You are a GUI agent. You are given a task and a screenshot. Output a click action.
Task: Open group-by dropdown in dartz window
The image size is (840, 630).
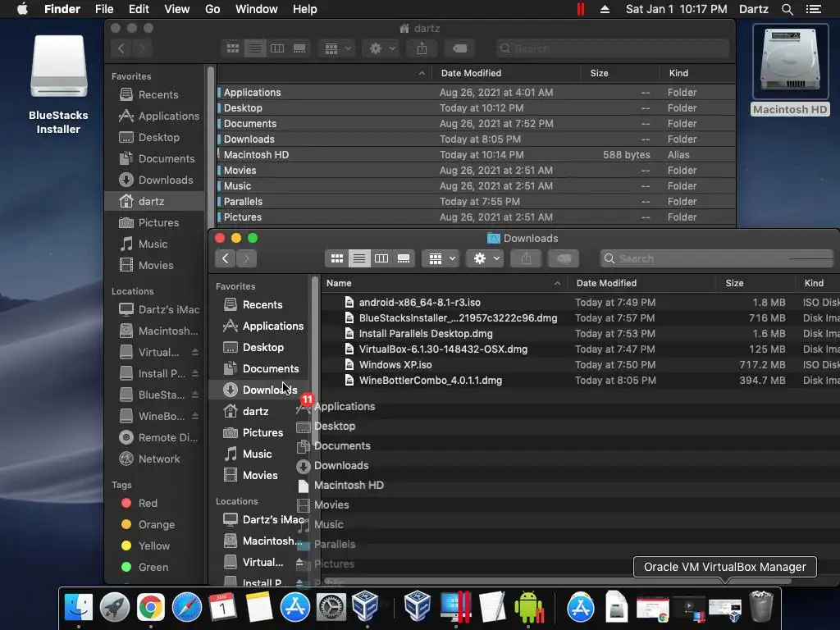coord(337,48)
